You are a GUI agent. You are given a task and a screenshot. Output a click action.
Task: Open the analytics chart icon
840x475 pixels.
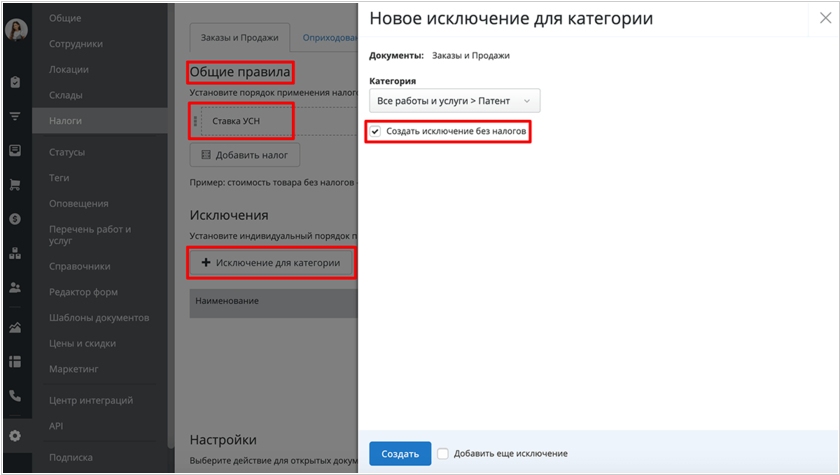15,327
